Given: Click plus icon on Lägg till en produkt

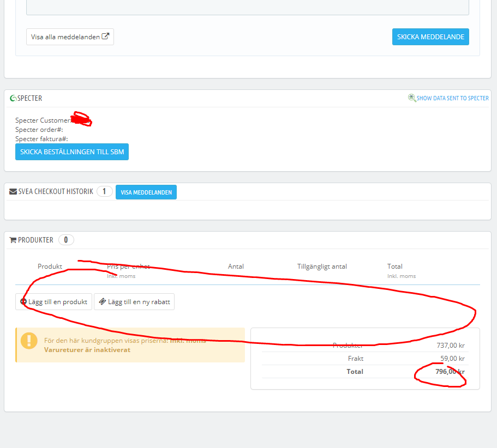Looking at the screenshot, I should click(x=23, y=301).
